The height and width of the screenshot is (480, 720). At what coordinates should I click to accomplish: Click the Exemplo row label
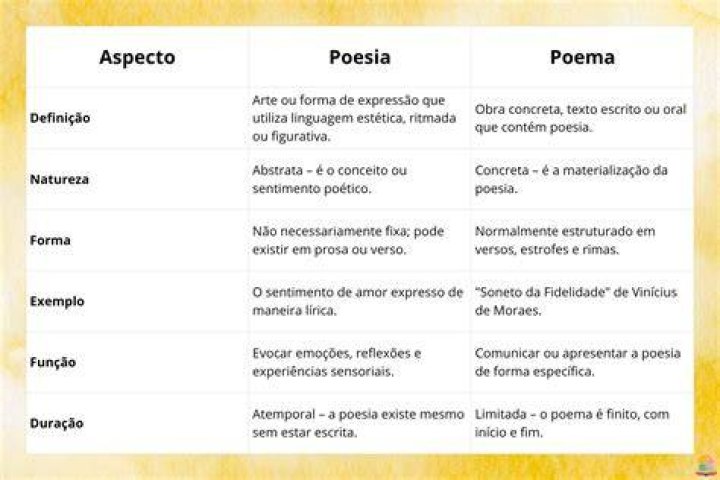(x=57, y=301)
